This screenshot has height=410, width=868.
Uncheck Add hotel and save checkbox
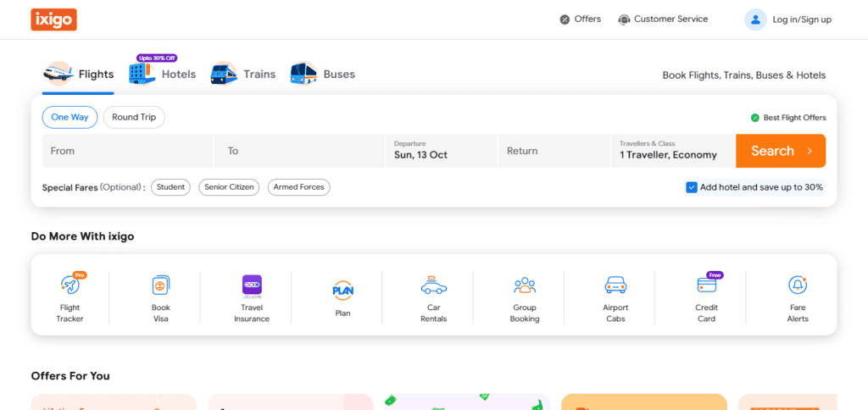(692, 187)
